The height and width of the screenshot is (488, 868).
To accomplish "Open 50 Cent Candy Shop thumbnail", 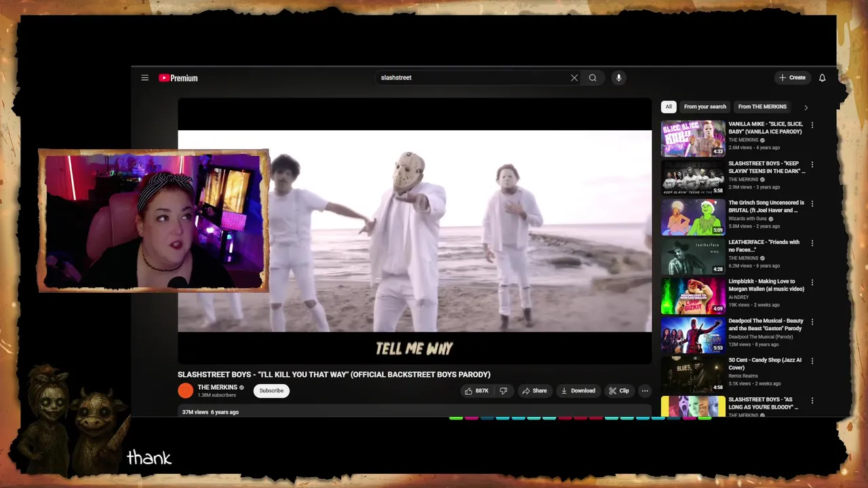I will (x=693, y=374).
